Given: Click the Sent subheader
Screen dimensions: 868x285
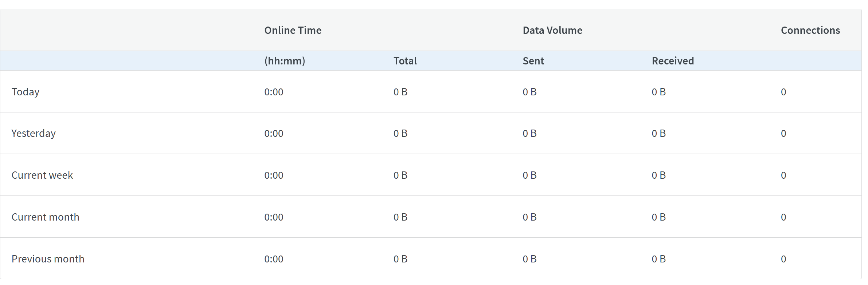Looking at the screenshot, I should click(533, 61).
